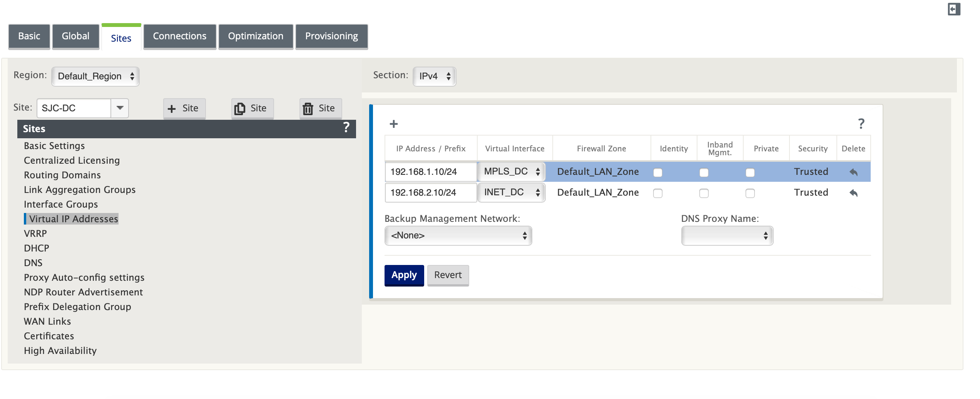
Task: Click the Apply button
Action: [404, 275]
